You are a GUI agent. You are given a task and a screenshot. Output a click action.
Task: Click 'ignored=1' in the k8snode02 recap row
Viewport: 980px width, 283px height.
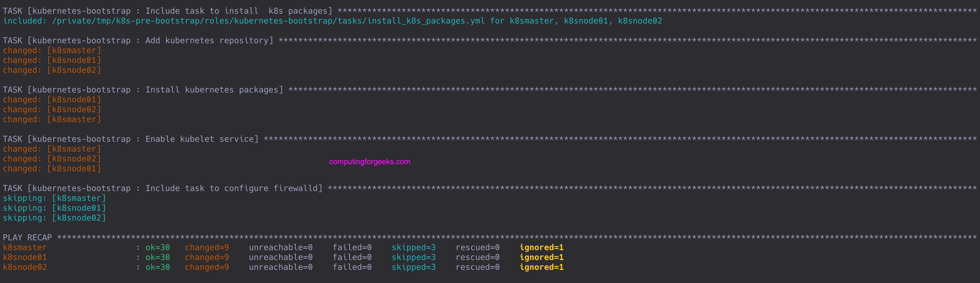pyautogui.click(x=542, y=267)
